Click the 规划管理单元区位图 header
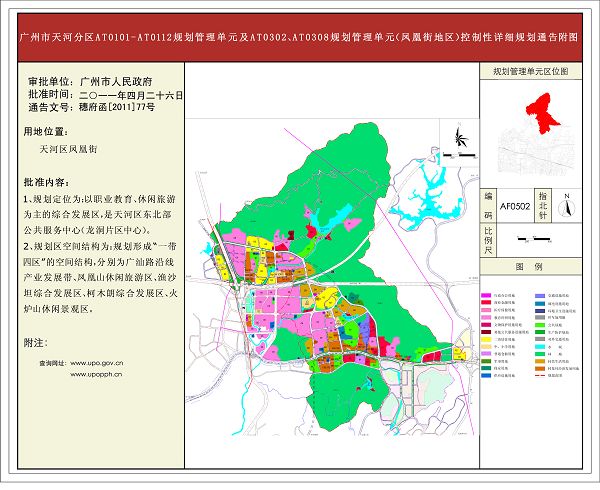 click(531, 72)
